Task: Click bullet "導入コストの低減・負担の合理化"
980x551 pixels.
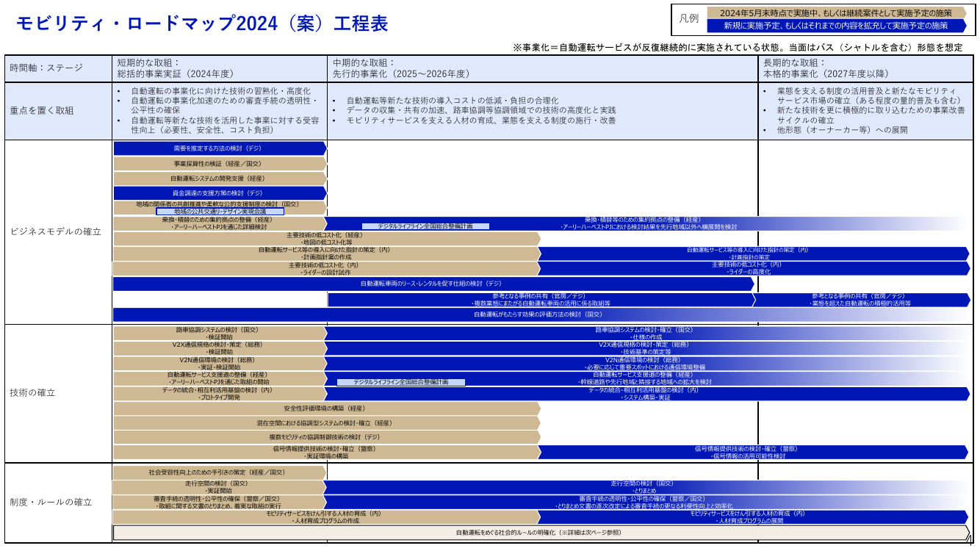Action: point(452,101)
